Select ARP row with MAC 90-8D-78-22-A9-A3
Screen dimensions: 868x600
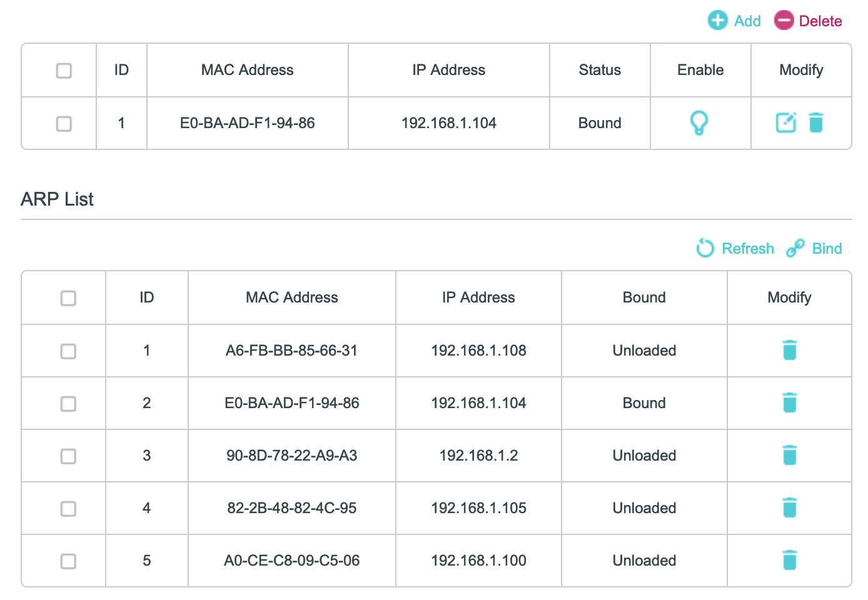[x=68, y=456]
